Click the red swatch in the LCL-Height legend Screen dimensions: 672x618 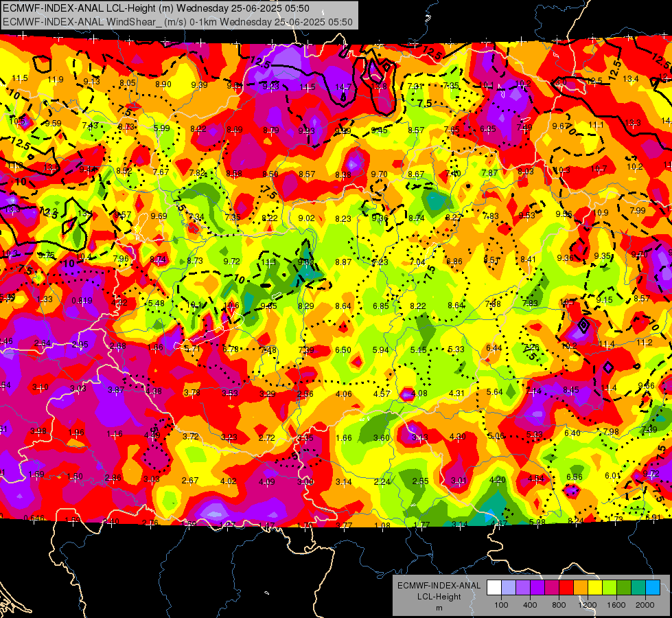point(566,588)
